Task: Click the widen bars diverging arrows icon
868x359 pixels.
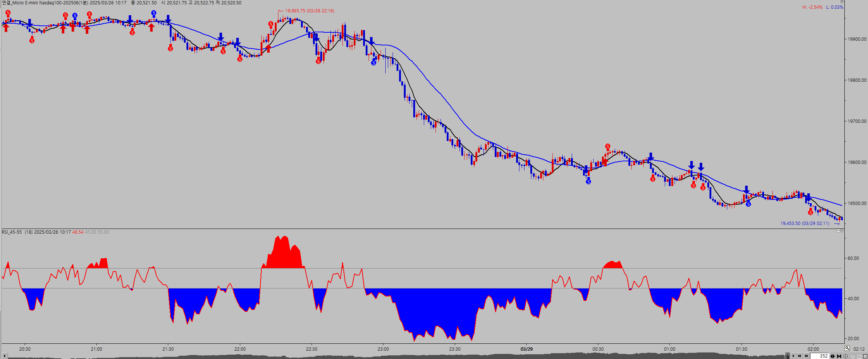Action: click(833, 356)
